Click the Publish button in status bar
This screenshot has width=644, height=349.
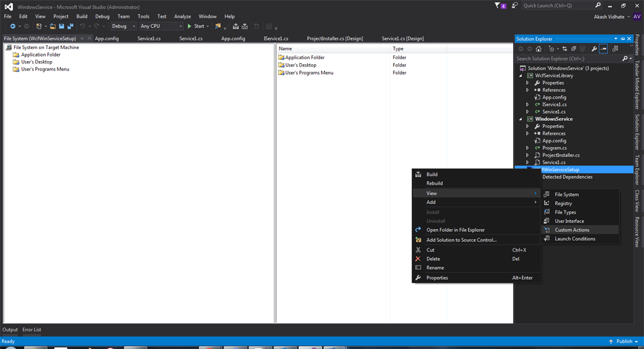pos(624,341)
